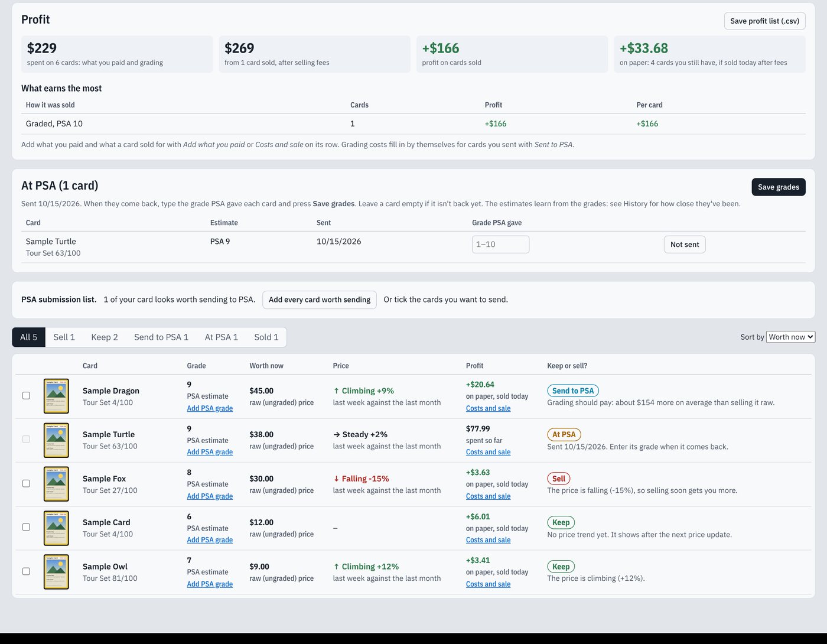Click Add PSA grade for Sample Turtle
The width and height of the screenshot is (827, 644).
210,452
